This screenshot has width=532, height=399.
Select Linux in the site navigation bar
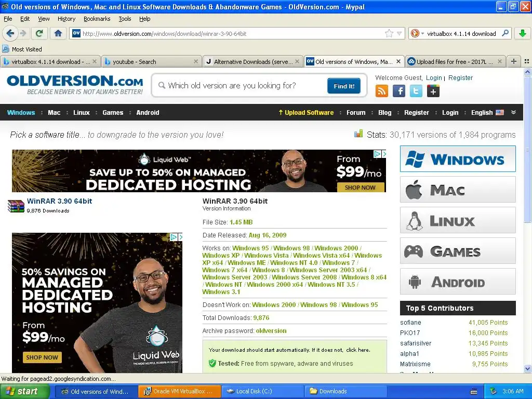pyautogui.click(x=82, y=113)
